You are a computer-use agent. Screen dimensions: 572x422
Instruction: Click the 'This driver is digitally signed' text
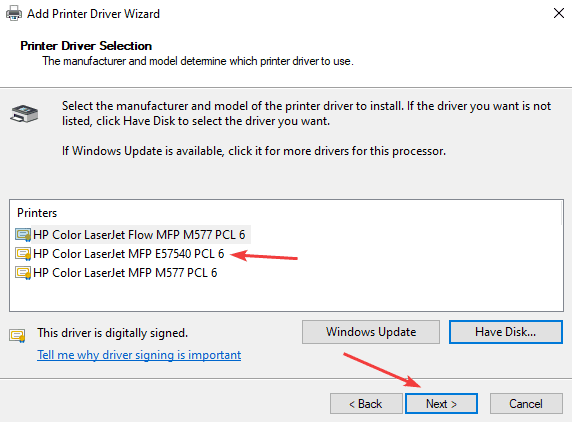point(112,333)
